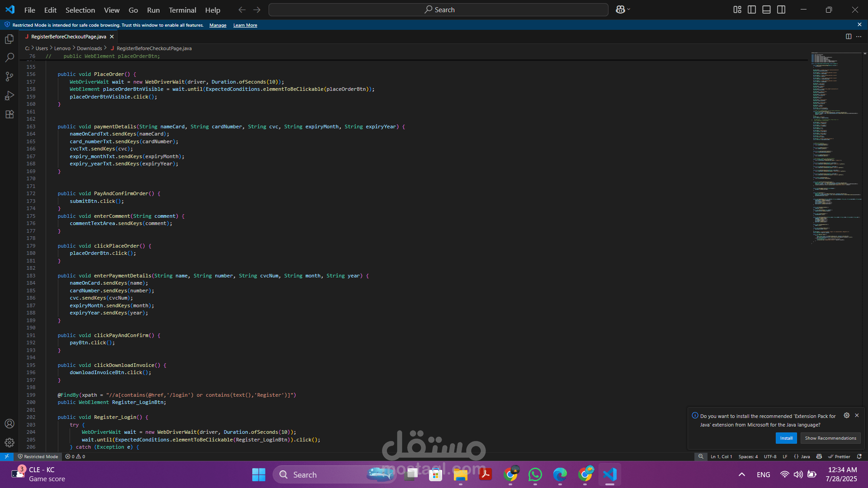Image resolution: width=868 pixels, height=488 pixels.
Task: Open the Search view in activity bar
Action: pos(9,58)
